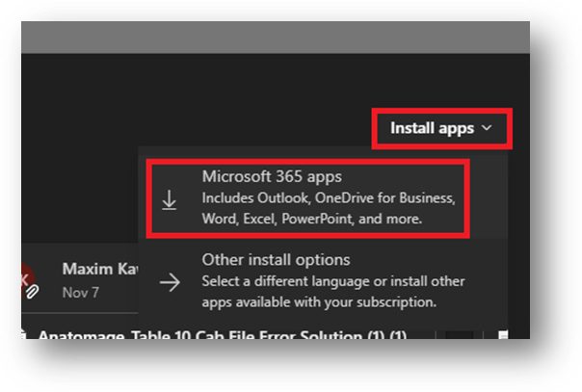This screenshot has height=392, width=582.
Task: Click the right arrow icon beside Other install options
Action: click(x=170, y=282)
